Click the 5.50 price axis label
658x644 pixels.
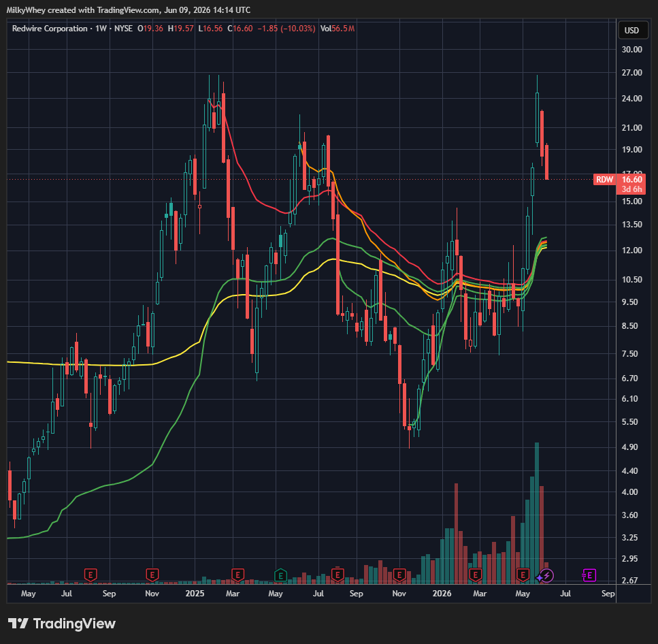click(629, 422)
